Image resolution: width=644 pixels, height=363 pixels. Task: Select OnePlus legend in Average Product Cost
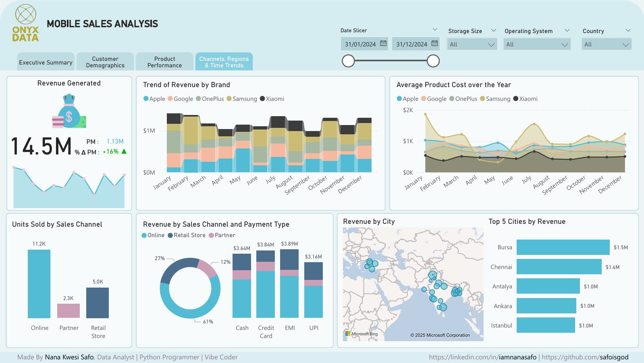[463, 99]
